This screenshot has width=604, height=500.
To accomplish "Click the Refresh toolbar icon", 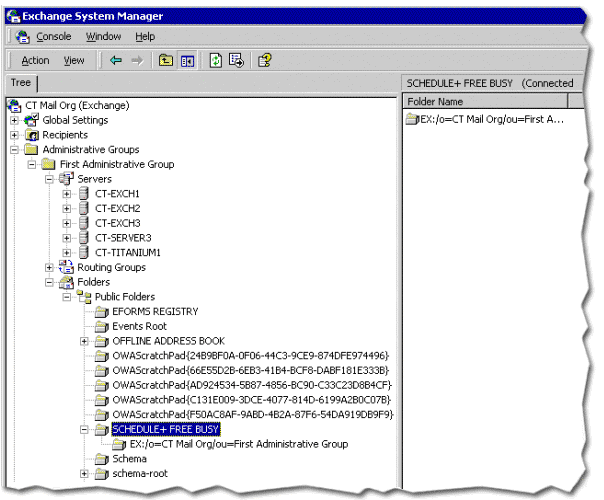I will [215, 61].
